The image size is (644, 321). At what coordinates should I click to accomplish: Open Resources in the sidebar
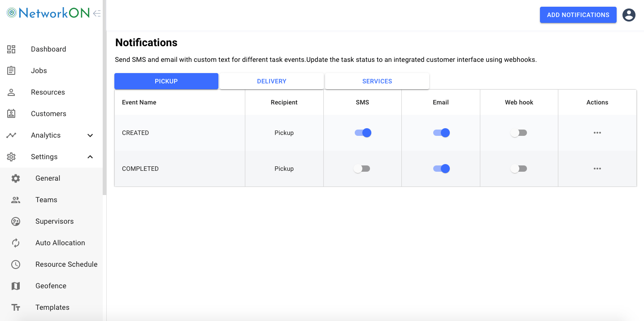click(48, 92)
